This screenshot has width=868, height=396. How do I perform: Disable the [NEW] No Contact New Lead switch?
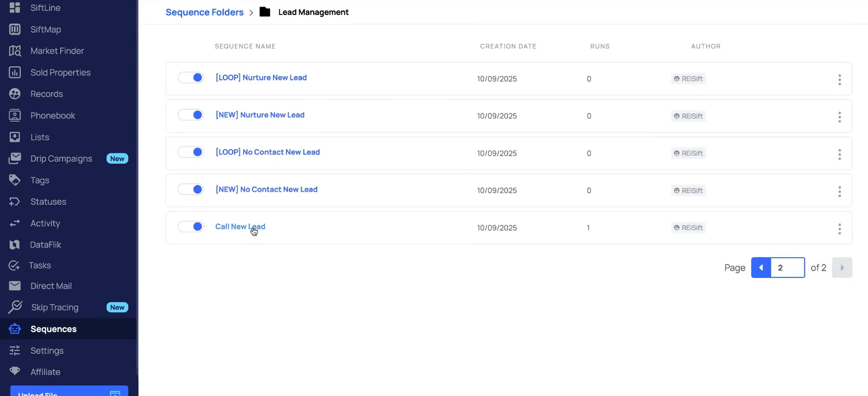tap(191, 189)
